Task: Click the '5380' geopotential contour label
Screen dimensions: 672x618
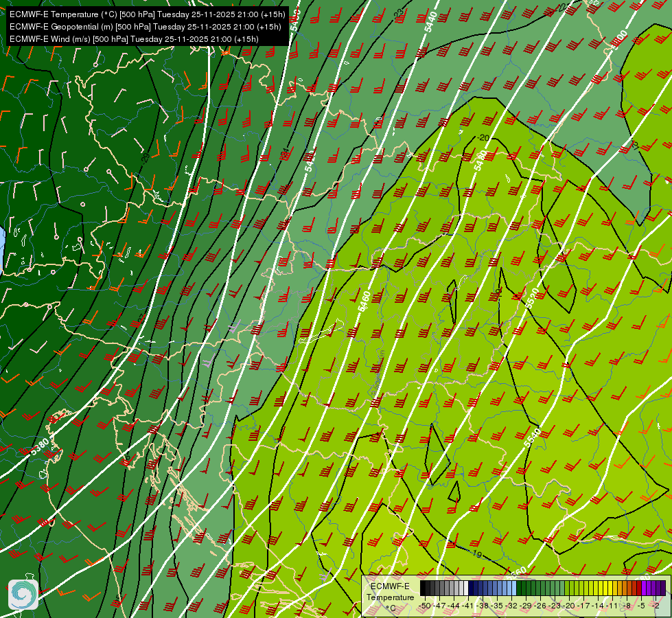Action: pyautogui.click(x=40, y=446)
